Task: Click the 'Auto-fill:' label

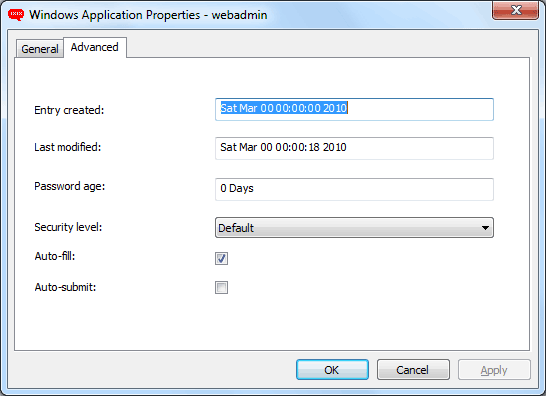Action: click(55, 256)
